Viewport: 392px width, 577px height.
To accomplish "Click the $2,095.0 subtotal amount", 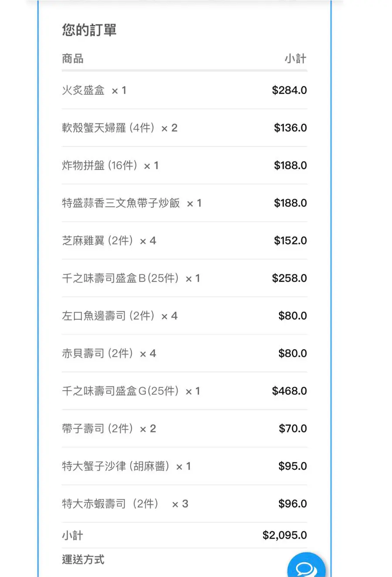I will pyautogui.click(x=284, y=535).
